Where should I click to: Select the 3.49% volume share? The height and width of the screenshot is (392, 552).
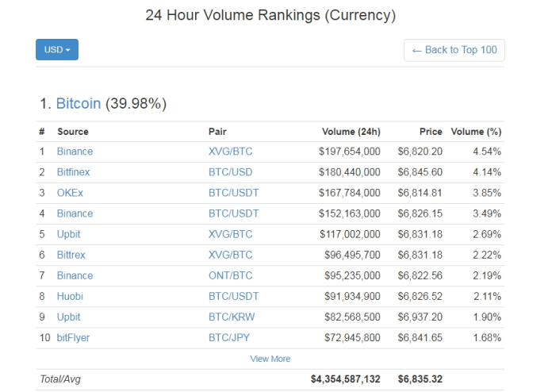pos(487,213)
